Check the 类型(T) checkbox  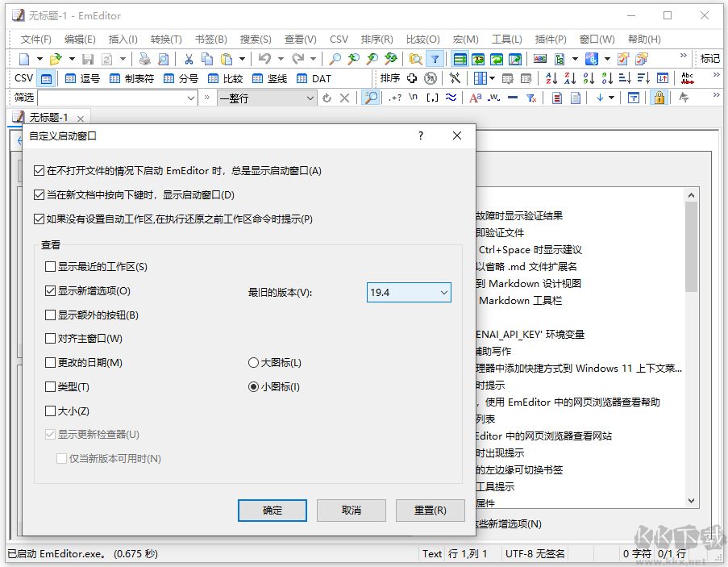coord(50,387)
